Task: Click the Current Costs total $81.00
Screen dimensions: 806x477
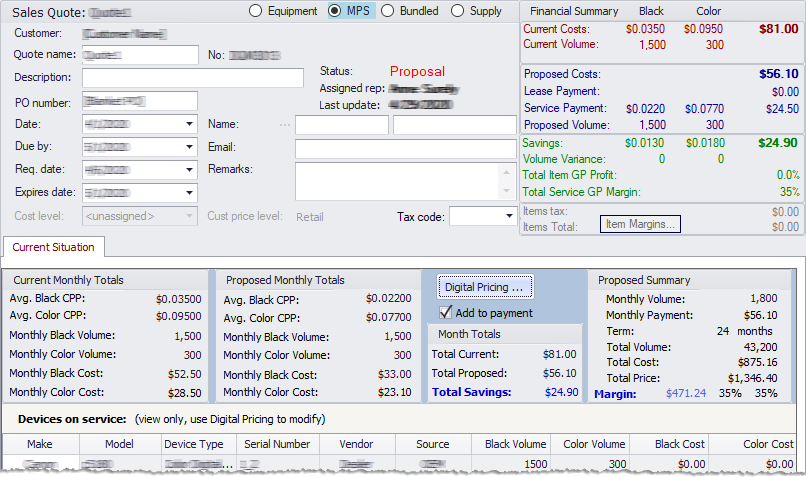Action: [x=779, y=29]
